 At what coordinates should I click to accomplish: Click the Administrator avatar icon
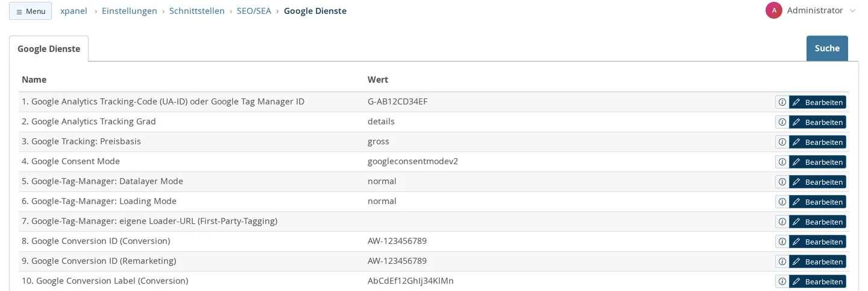point(774,10)
